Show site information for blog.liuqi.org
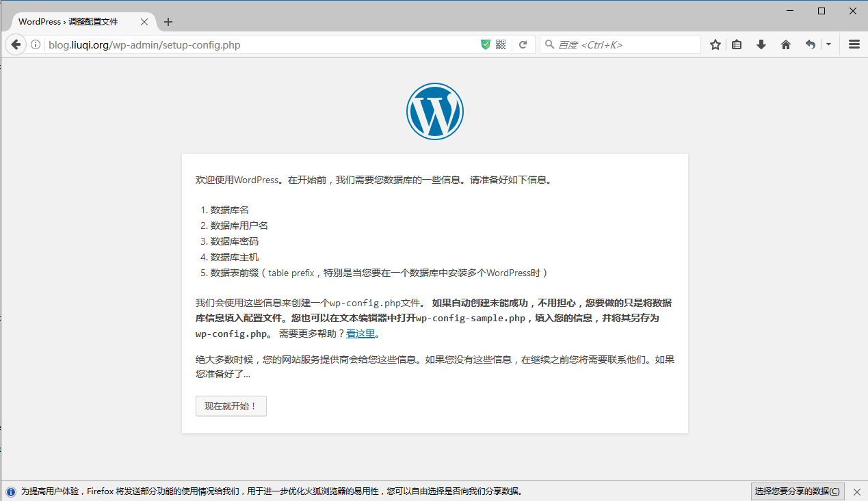 click(36, 45)
